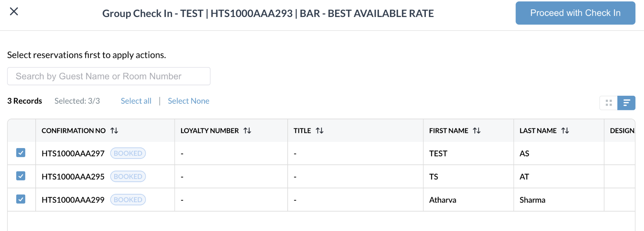Click Select all link
This screenshot has height=231, width=644.
point(136,101)
